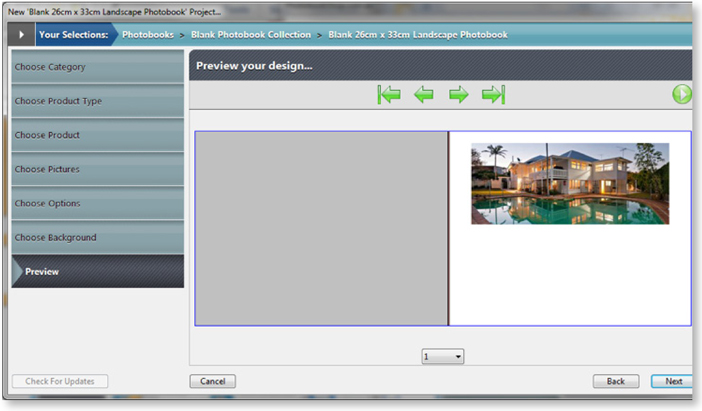
Task: Jump to the last page arrow
Action: pyautogui.click(x=493, y=95)
